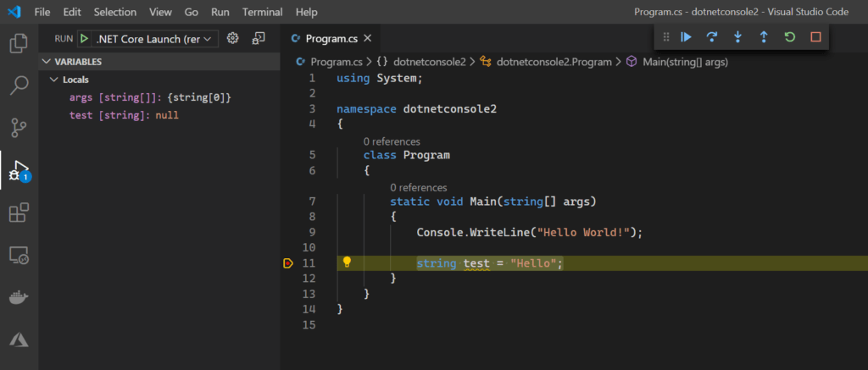
Task: Open the Debug Console icon
Action: [x=259, y=38]
